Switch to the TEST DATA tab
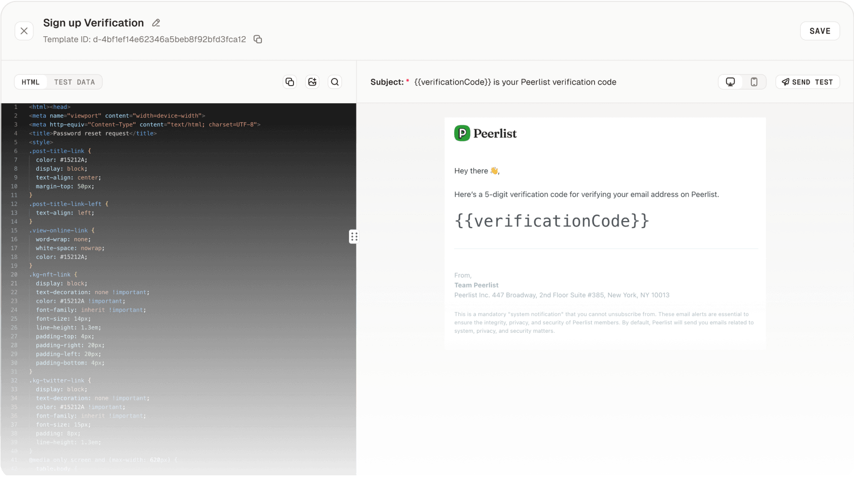This screenshot has width=854, height=504. pos(75,82)
